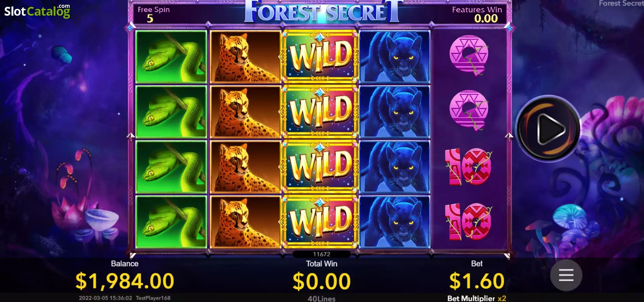Click the top pink Q symbol

coord(469,55)
